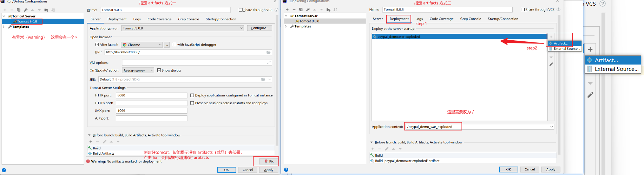Expand the Application context dropdown
Image resolution: width=644 pixels, height=175 pixels.
pos(551,127)
